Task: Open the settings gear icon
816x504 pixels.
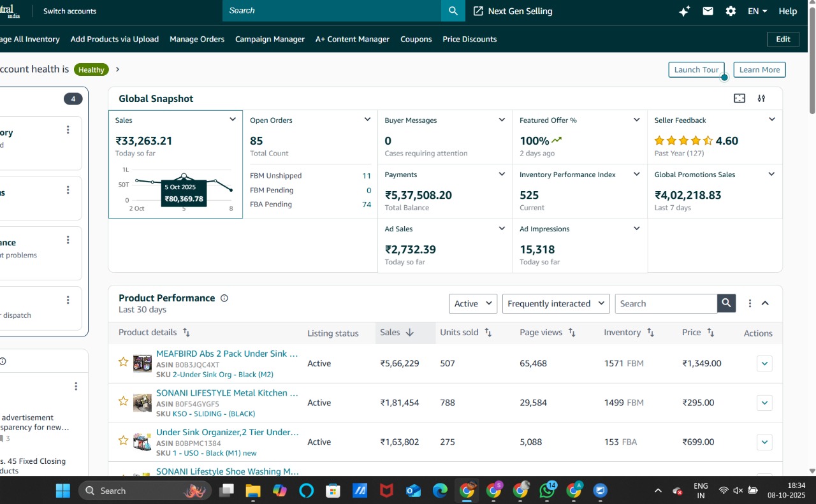Action: (x=731, y=11)
